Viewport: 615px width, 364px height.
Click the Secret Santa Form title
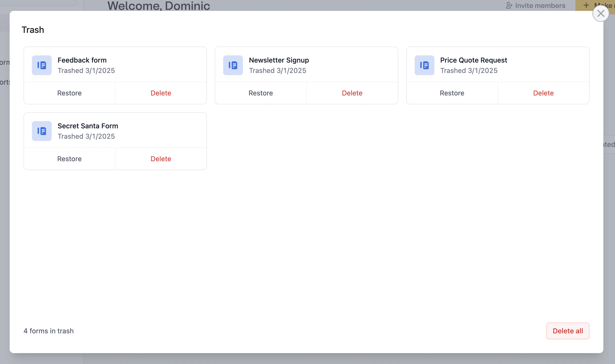tap(88, 126)
